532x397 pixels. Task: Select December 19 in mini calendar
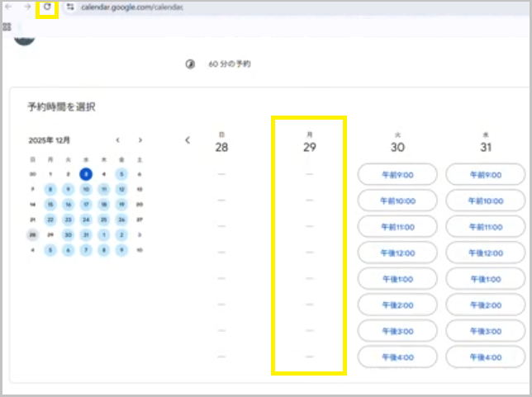pos(121,205)
